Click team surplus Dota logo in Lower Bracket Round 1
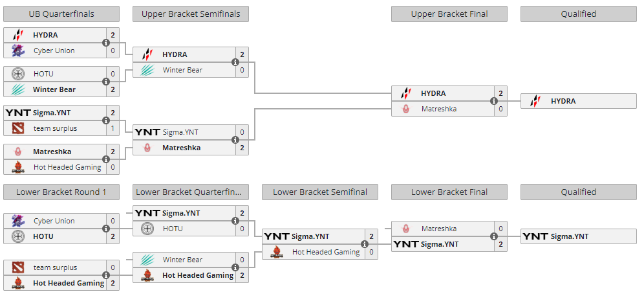Image resolution: width=644 pixels, height=294 pixels. click(18, 267)
